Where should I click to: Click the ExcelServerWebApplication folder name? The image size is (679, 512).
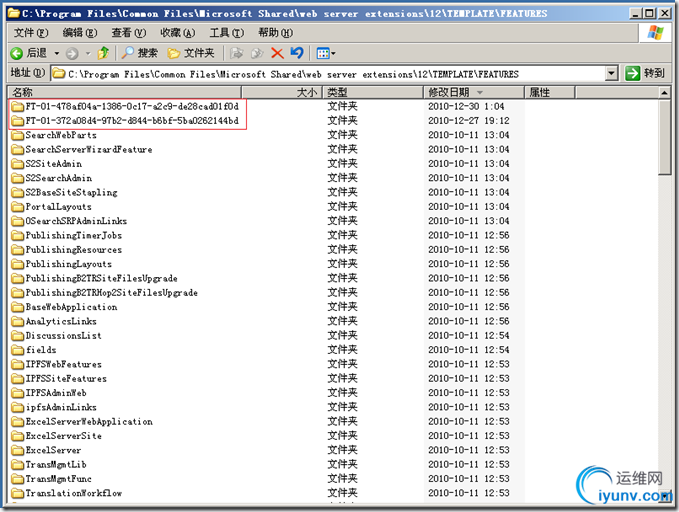pyautogui.click(x=89, y=421)
